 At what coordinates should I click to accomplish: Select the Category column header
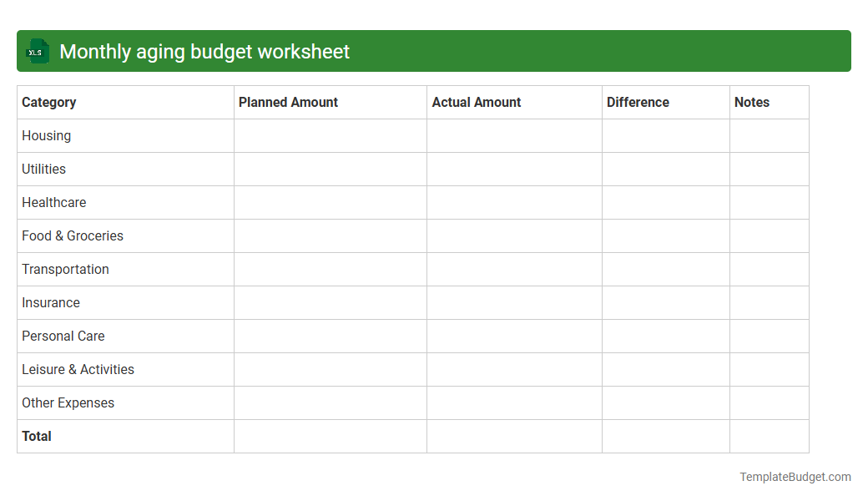[48, 102]
